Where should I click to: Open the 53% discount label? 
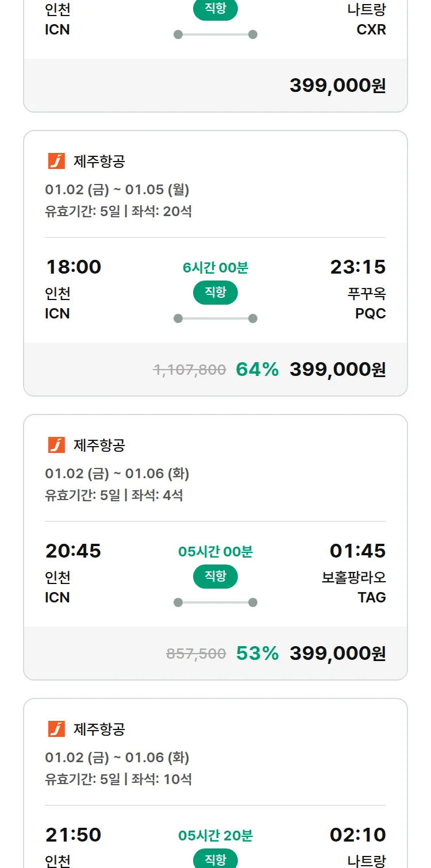(x=257, y=654)
